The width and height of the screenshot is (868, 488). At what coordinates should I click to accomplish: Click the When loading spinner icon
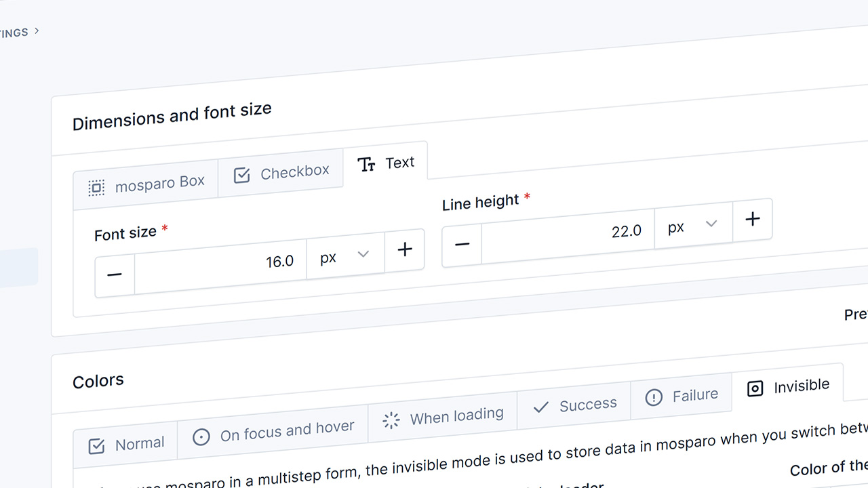pos(391,421)
